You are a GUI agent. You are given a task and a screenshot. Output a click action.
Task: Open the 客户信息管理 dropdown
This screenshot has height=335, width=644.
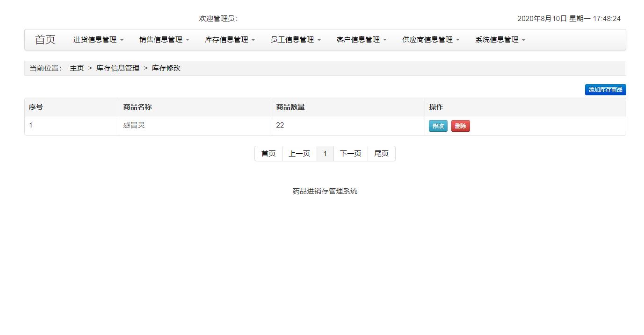click(361, 40)
